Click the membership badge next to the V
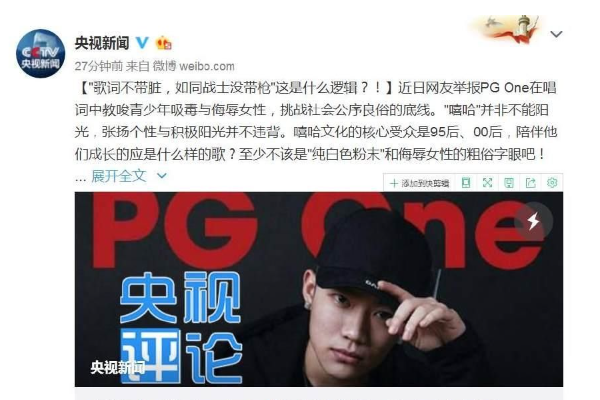The height and width of the screenshot is (400, 600). coord(163,43)
